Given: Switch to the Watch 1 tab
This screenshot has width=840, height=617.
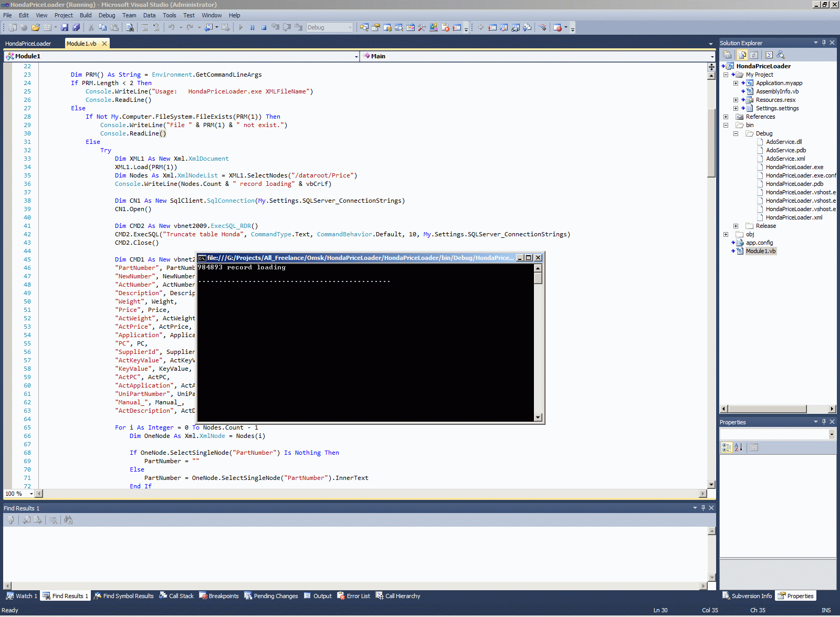Looking at the screenshot, I should [x=22, y=596].
